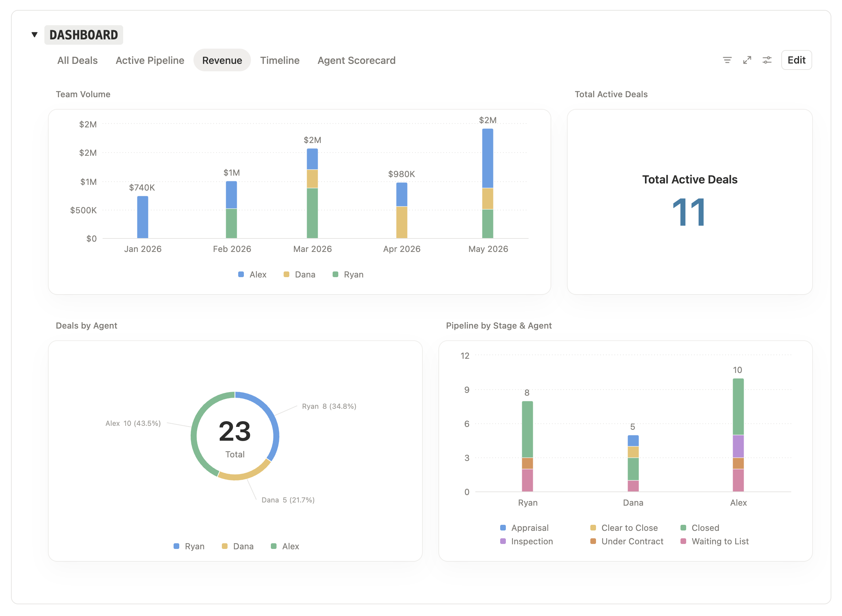Click the Alex 10 (43.5%) donut label
Screen dimensions: 842x616
(x=133, y=423)
